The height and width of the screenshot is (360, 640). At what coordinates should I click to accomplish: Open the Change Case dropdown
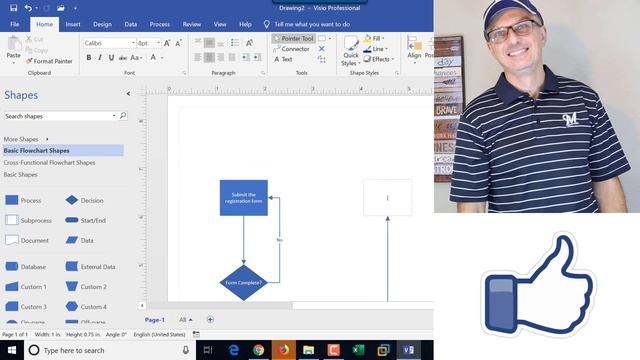coord(136,58)
